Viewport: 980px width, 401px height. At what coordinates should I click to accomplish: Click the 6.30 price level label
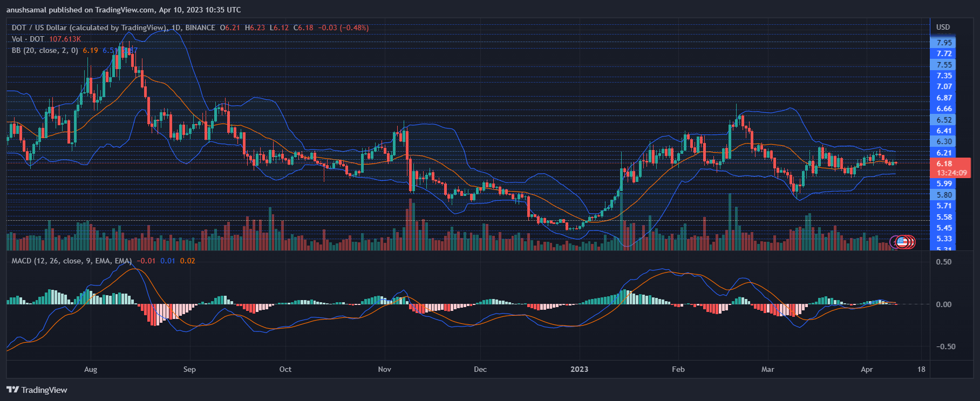[944, 141]
